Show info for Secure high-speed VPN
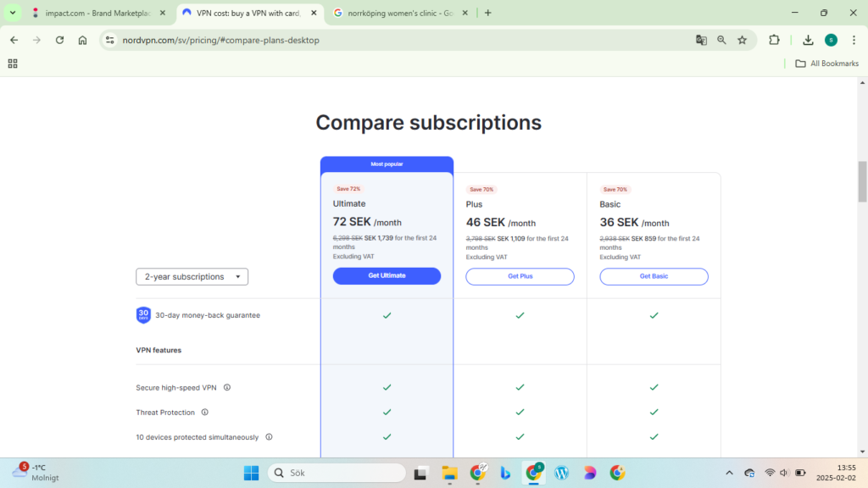 pos(227,387)
